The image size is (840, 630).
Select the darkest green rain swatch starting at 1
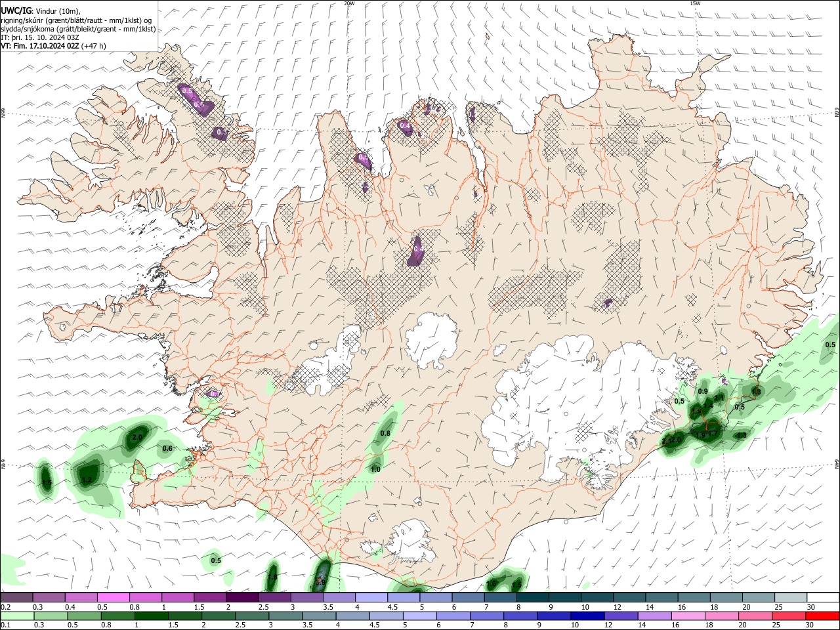[150, 616]
